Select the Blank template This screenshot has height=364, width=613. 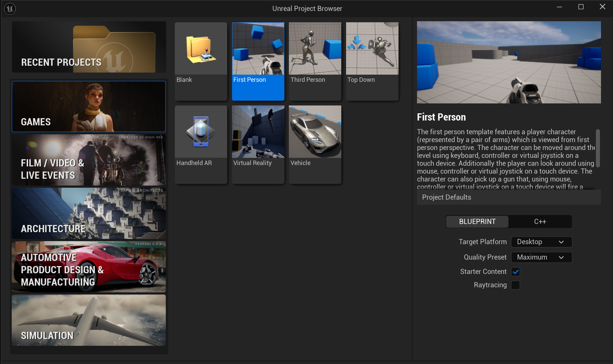pyautogui.click(x=201, y=61)
